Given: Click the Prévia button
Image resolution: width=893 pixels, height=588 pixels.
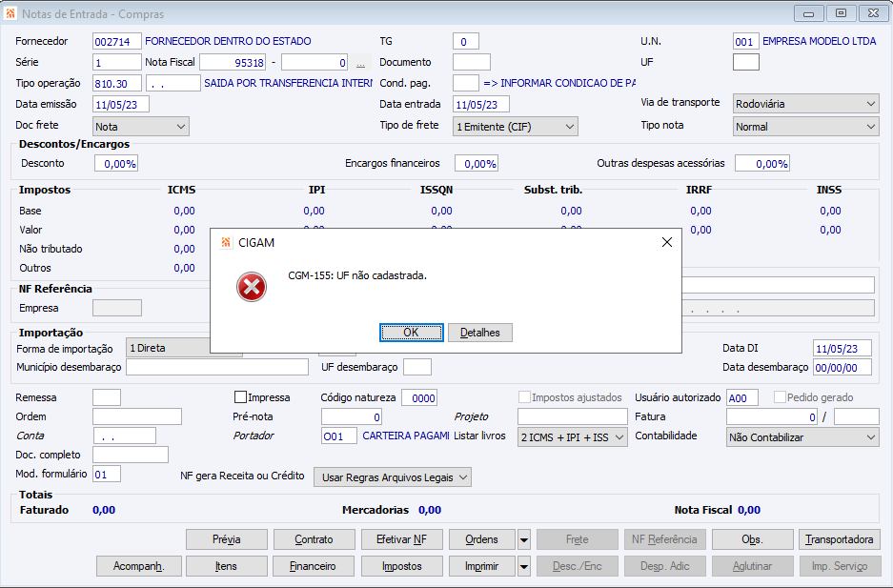Looking at the screenshot, I should [227, 539].
